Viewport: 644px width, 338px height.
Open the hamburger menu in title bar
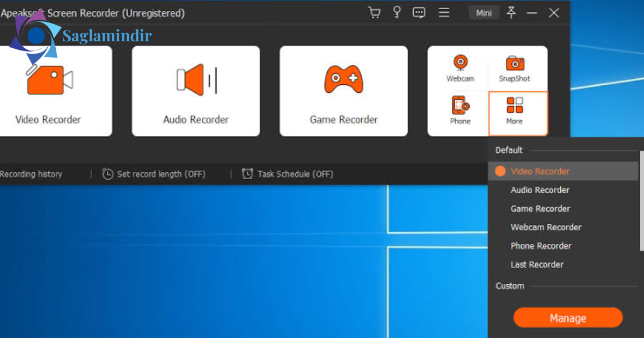click(x=444, y=12)
